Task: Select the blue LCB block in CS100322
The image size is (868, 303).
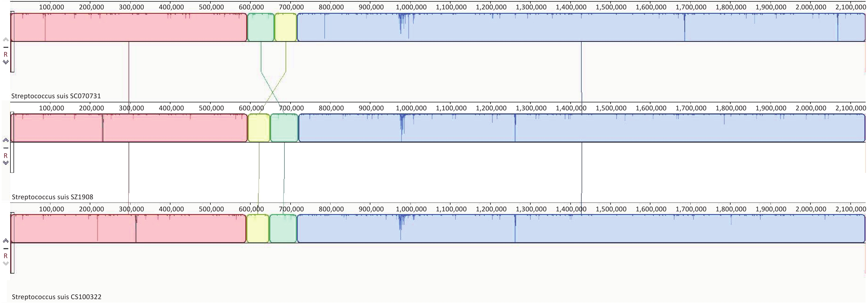Action: [x=581, y=229]
